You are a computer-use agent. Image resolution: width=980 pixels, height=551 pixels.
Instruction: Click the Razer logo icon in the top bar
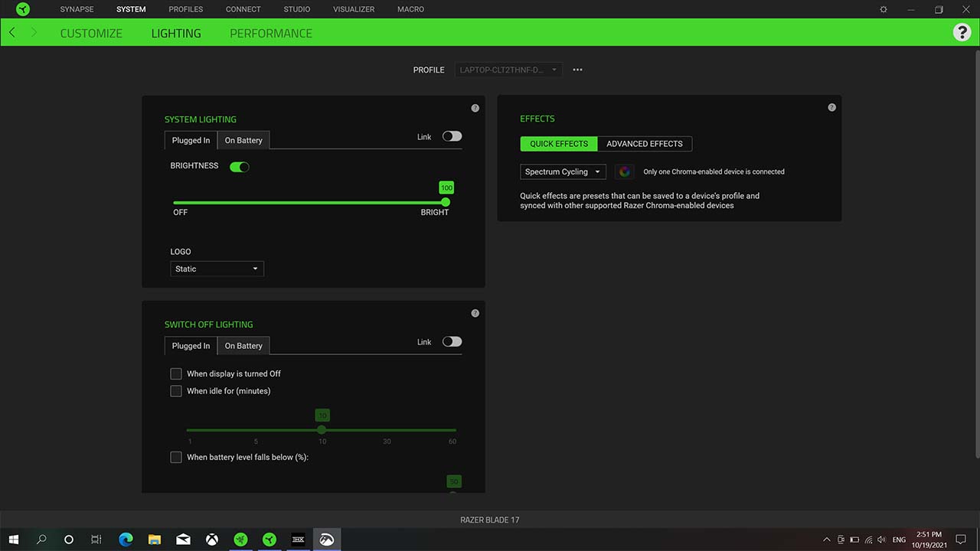(x=23, y=9)
